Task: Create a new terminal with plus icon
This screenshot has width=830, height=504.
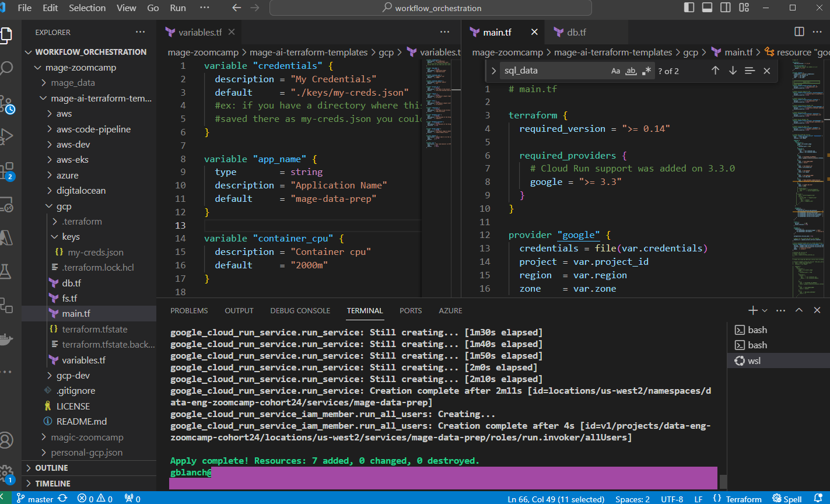Action: pos(753,310)
